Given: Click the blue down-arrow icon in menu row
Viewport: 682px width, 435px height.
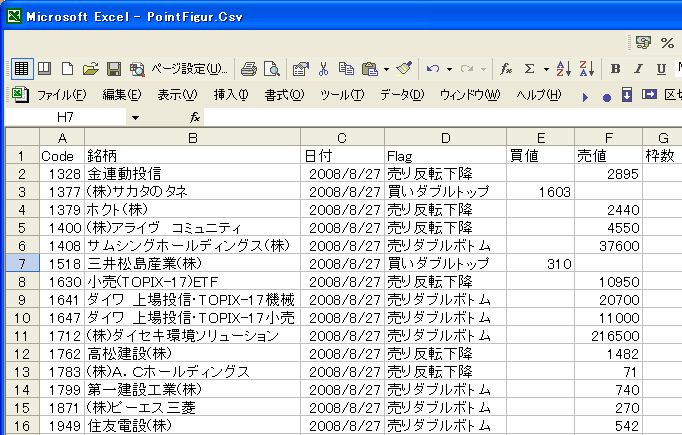Looking at the screenshot, I should pyautogui.click(x=627, y=94).
